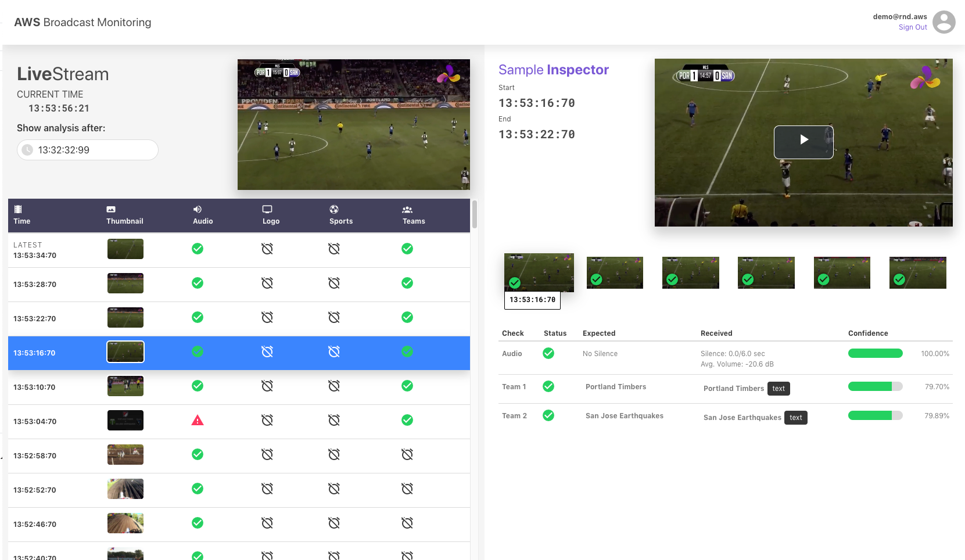Sign out of the demo account
This screenshot has width=965, height=560.
(913, 27)
